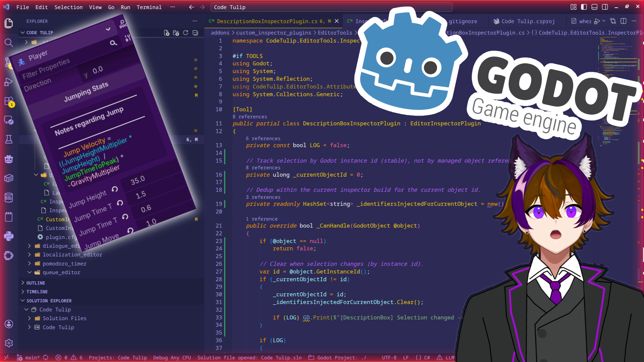Click the Open Changes compare icon

613,21
